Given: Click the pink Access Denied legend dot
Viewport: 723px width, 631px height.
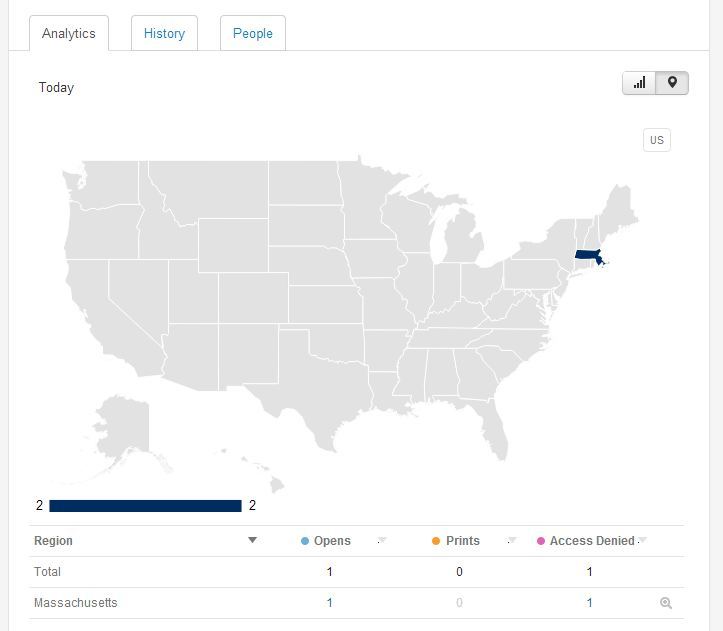Looking at the screenshot, I should tap(541, 541).
